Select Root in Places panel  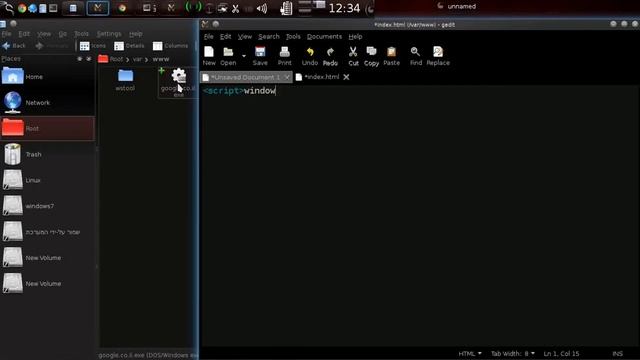point(48,128)
